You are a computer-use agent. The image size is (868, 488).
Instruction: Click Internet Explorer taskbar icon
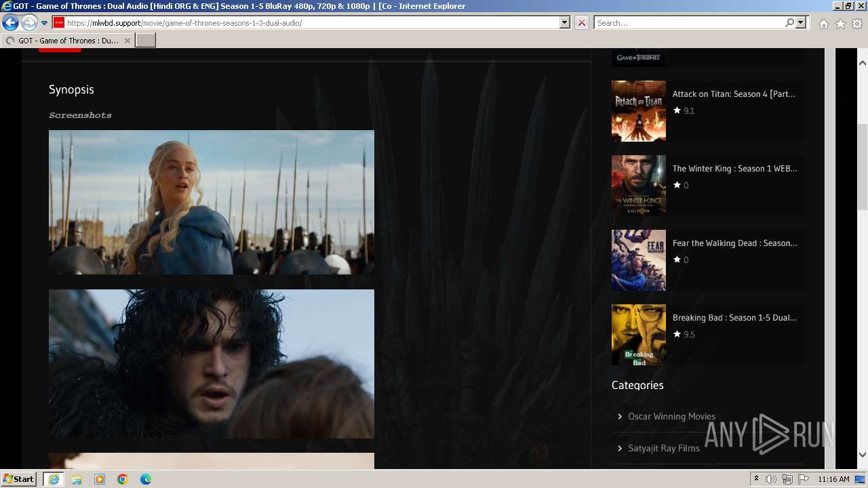[x=54, y=479]
